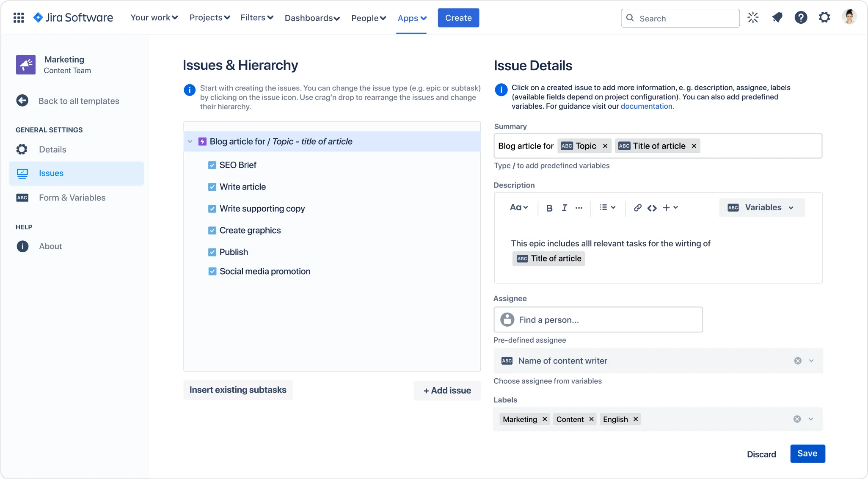Open the app switcher grid icon
Screen dimensions: 868x479
(x=19, y=18)
